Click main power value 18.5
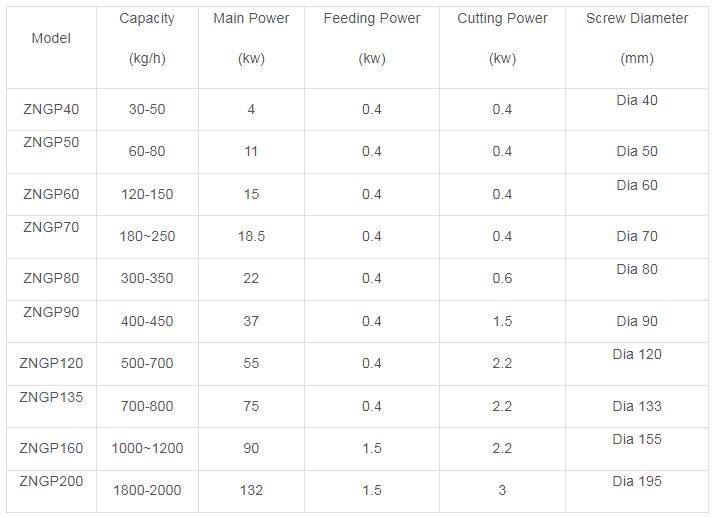The width and height of the screenshot is (719, 517). (x=251, y=236)
